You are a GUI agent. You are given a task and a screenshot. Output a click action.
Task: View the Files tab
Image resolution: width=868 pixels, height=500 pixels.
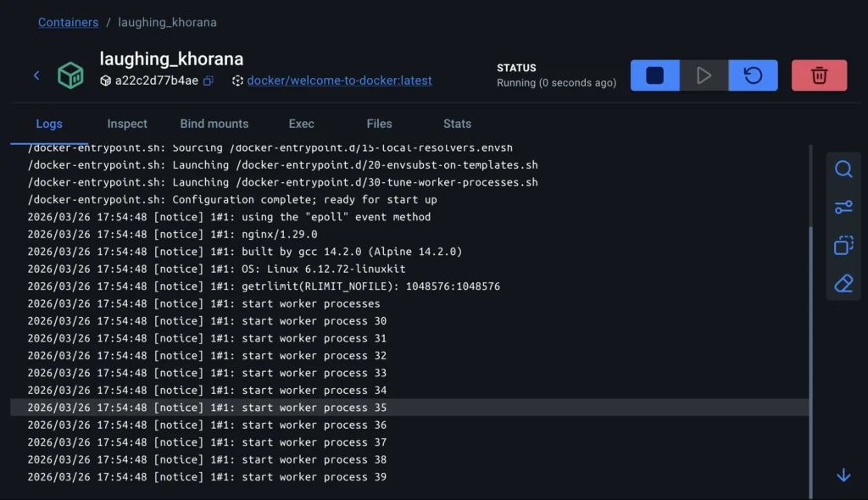[379, 124]
